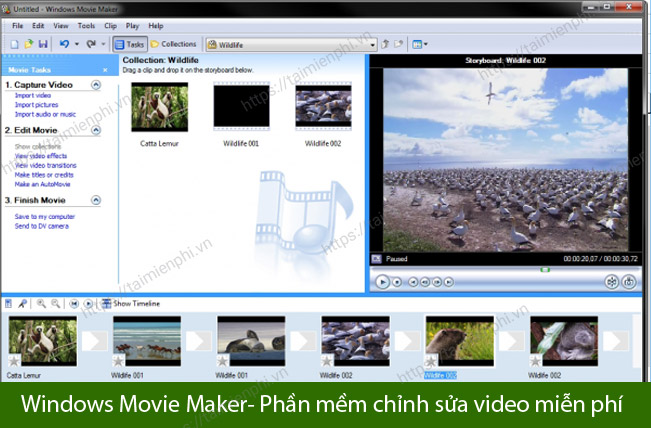Click the Import pictures link
651x428 pixels.
click(36, 105)
